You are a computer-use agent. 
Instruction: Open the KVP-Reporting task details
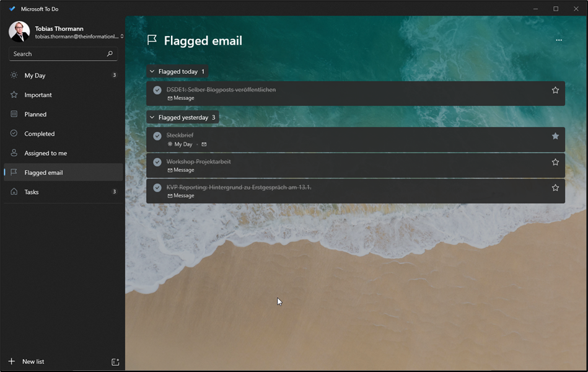pyautogui.click(x=356, y=191)
